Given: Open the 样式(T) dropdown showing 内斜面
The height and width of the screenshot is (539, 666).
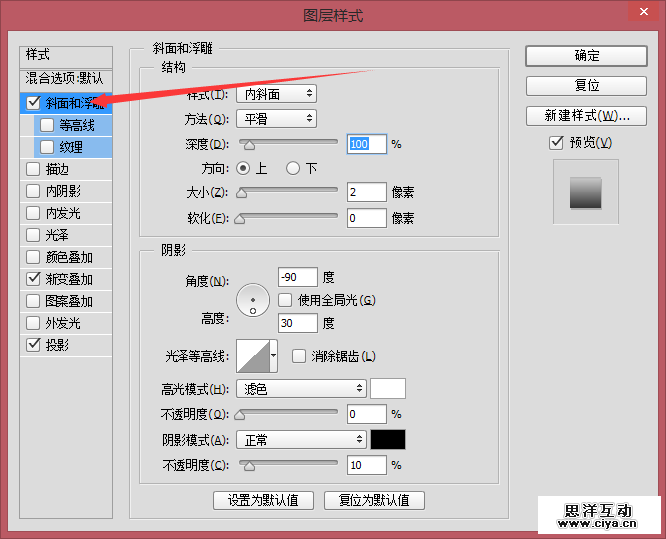Looking at the screenshot, I should [277, 94].
